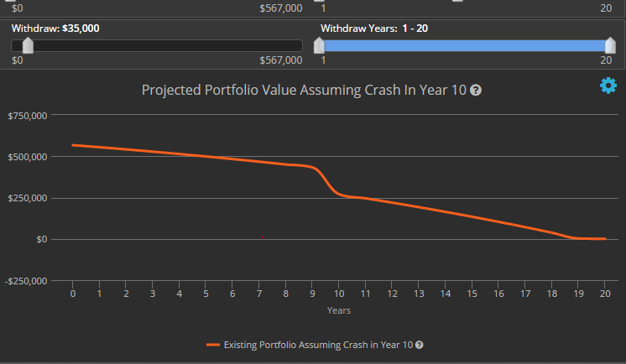Click the $750,000 y-axis label

coord(28,115)
